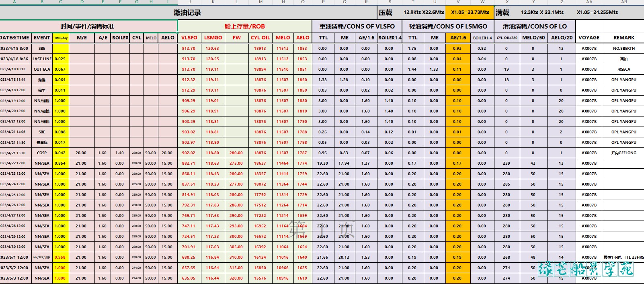Select the yellow TIME/day header cell

point(61,38)
